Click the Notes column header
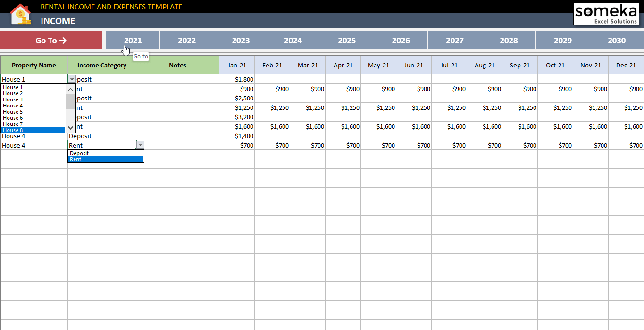644x330 pixels. (177, 65)
